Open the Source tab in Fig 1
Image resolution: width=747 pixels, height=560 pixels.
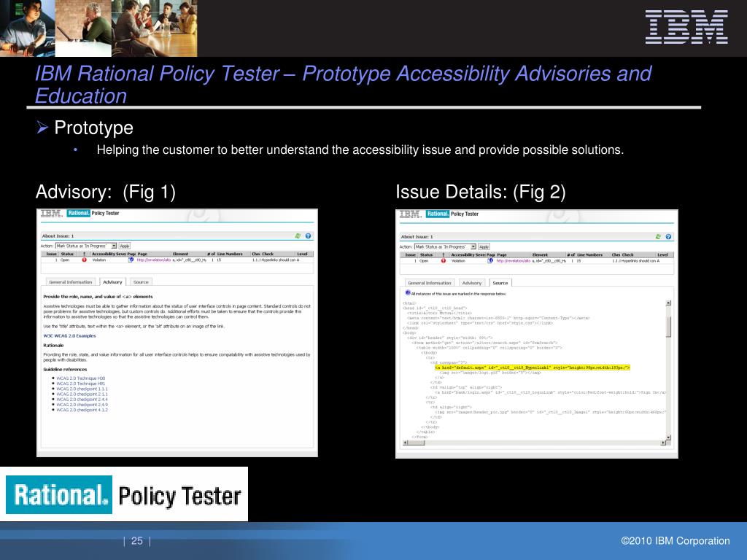141,282
